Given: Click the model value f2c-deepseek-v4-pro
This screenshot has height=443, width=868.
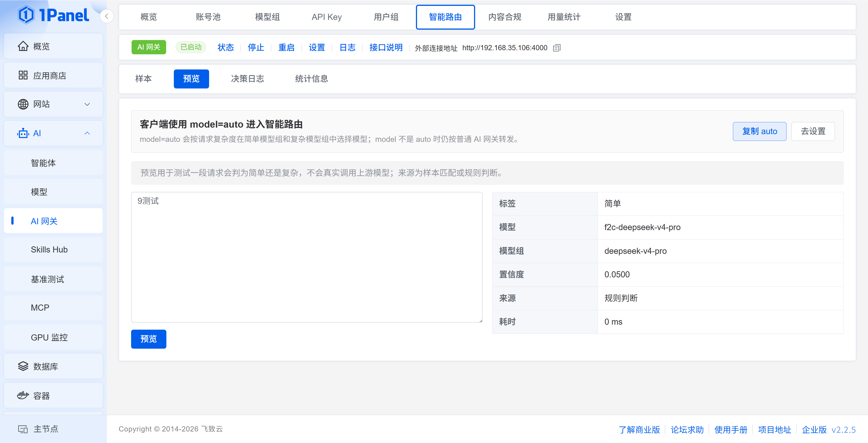Looking at the screenshot, I should (642, 227).
